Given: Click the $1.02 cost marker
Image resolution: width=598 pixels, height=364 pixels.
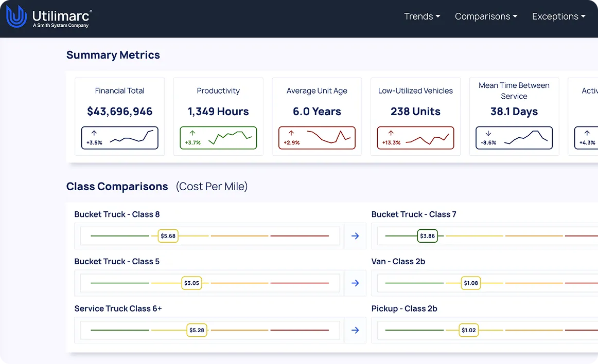Looking at the screenshot, I should 469,330.
